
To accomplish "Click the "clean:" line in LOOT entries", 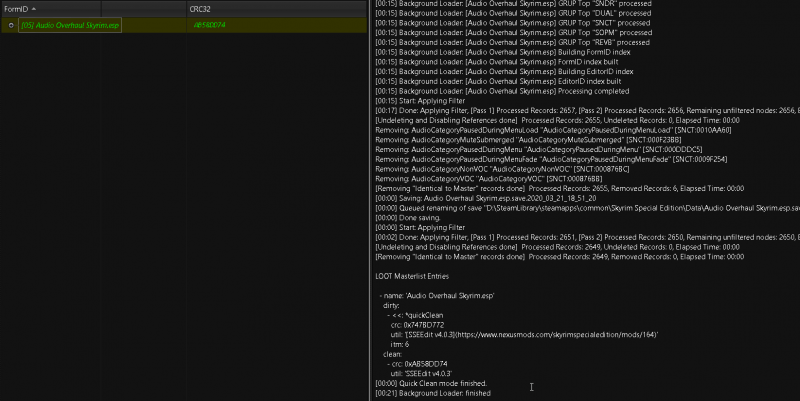I will pyautogui.click(x=392, y=354).
